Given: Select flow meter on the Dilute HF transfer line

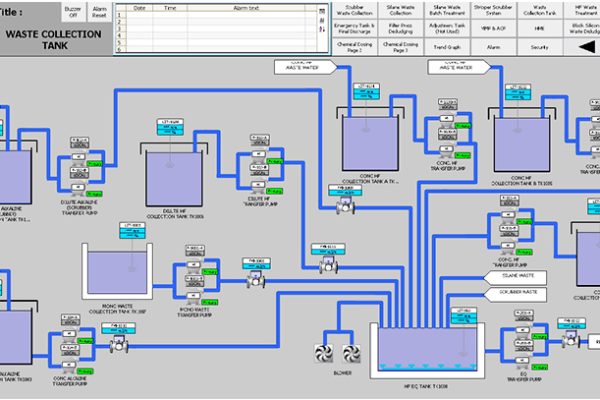Looking at the screenshot, I should (x=328, y=265).
